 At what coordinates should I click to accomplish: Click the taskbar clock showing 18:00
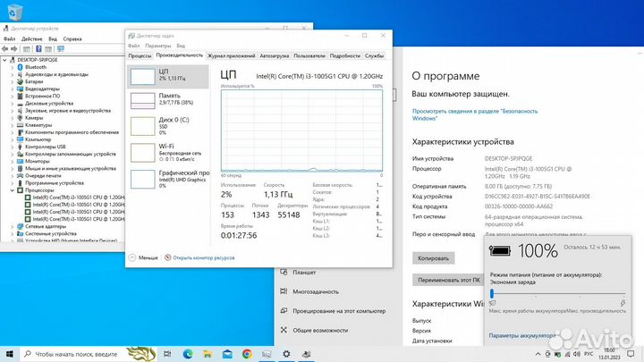point(609,354)
